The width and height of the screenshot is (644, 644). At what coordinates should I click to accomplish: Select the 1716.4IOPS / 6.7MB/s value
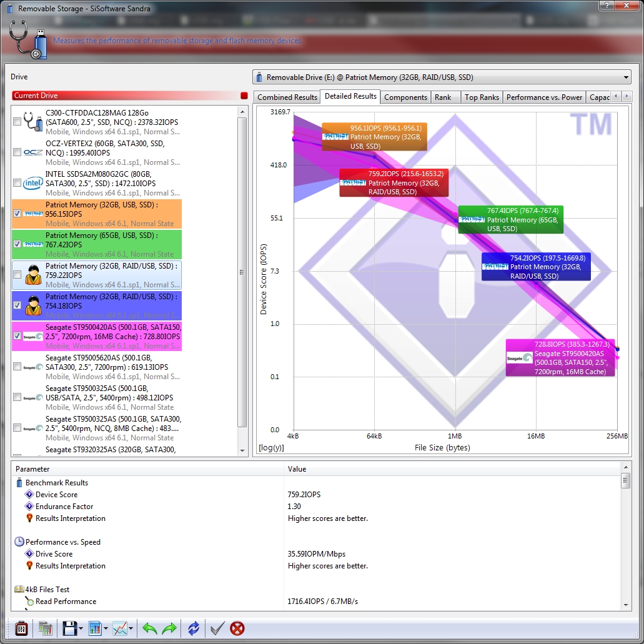pos(322,602)
